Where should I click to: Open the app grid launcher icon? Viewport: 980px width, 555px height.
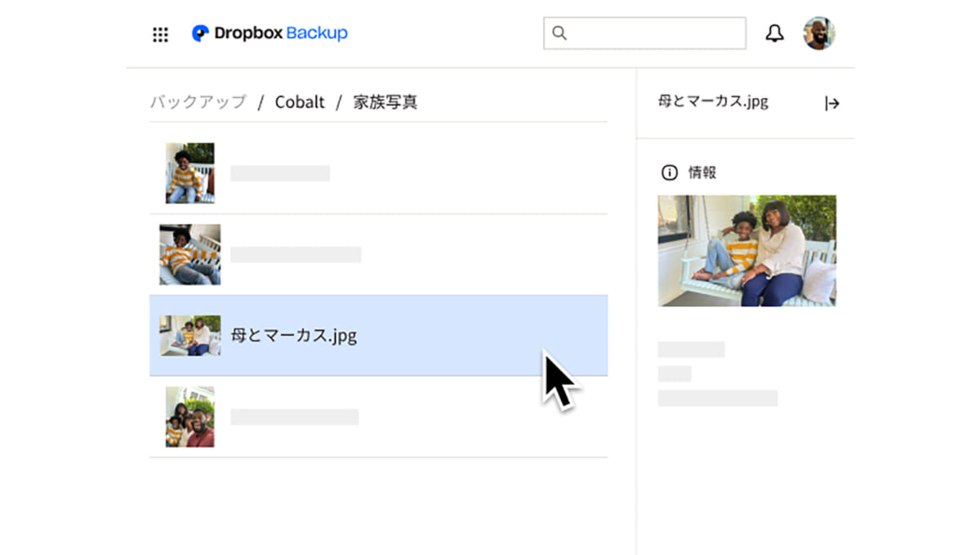pos(161,34)
